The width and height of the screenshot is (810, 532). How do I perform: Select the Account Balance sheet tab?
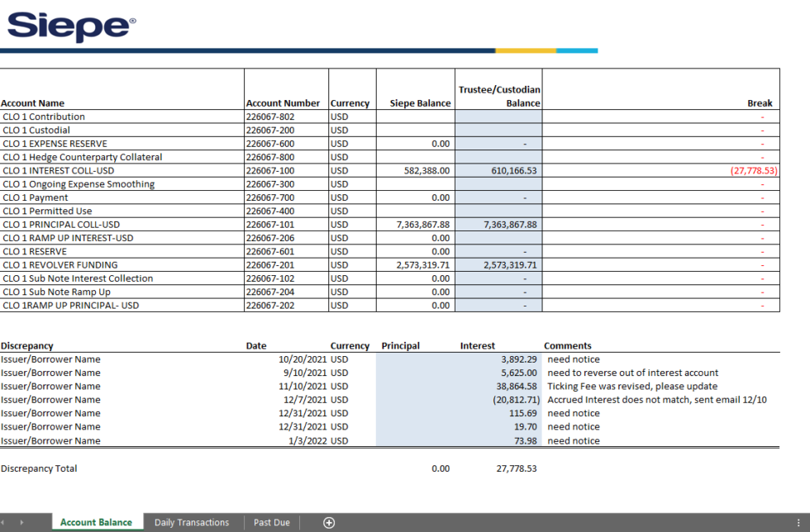click(97, 522)
